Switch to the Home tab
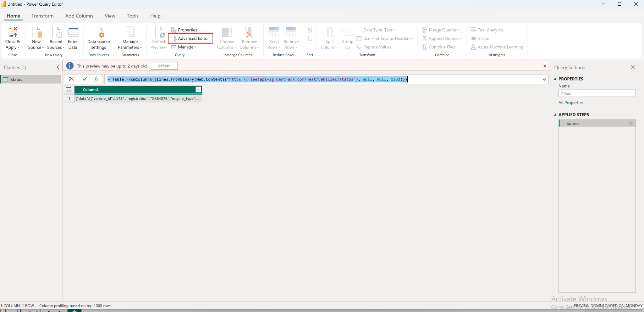644x312 pixels. point(13,16)
